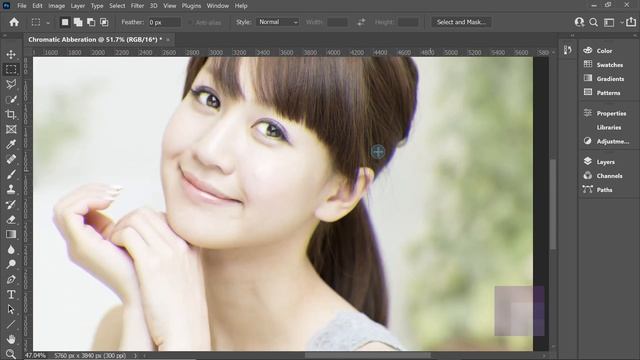The image size is (640, 360).
Task: Click the Feather input field
Action: (x=164, y=22)
